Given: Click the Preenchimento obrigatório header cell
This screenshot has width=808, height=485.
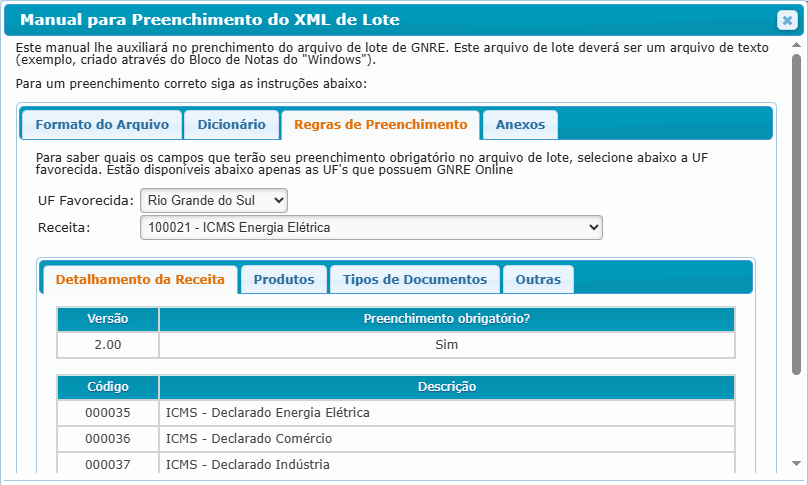Looking at the screenshot, I should pyautogui.click(x=446, y=319).
